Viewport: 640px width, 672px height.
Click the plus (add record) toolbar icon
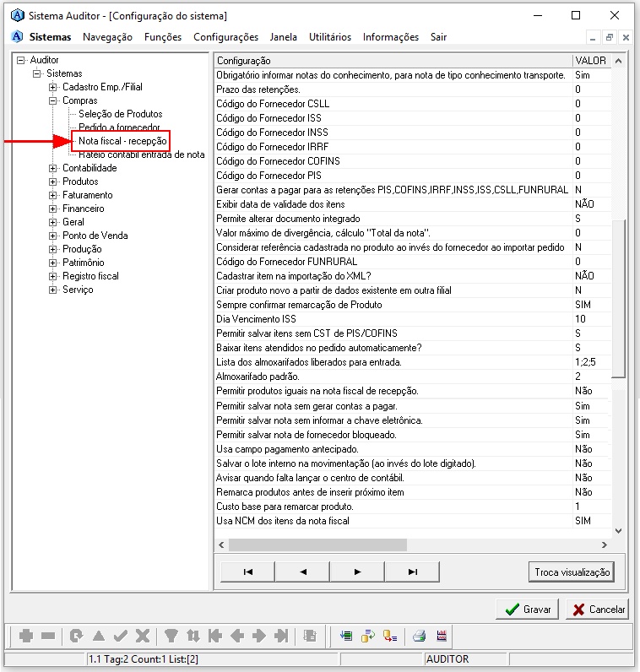(x=26, y=636)
